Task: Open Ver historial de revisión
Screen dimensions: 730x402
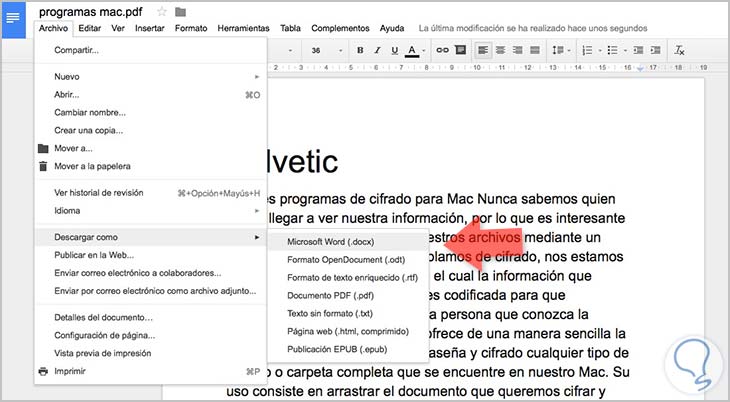Action: click(x=150, y=193)
